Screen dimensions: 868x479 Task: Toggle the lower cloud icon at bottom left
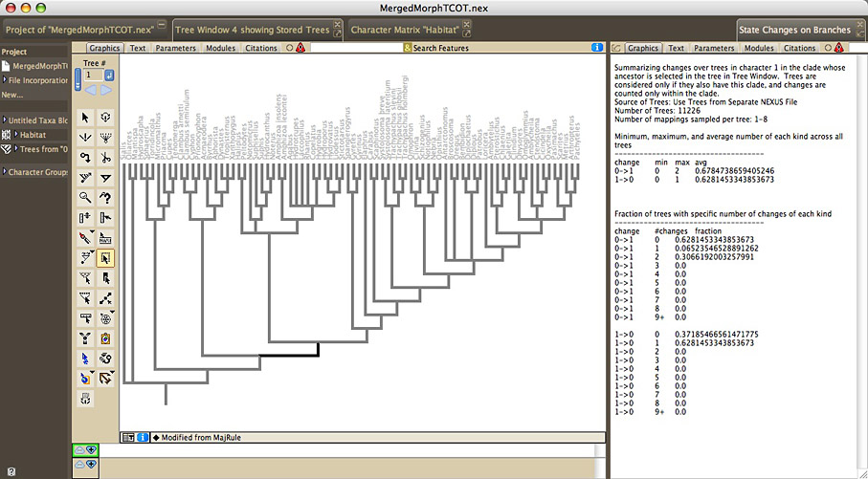[85, 465]
